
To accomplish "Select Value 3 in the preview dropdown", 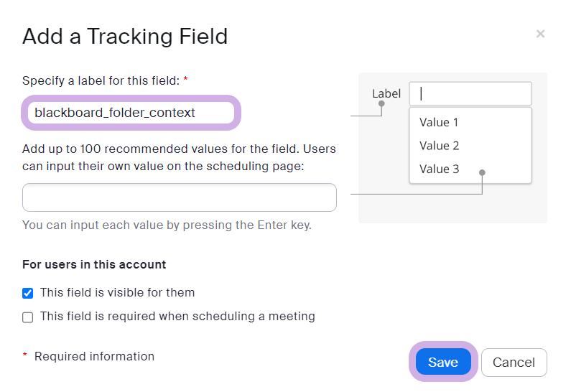I will pos(439,169).
